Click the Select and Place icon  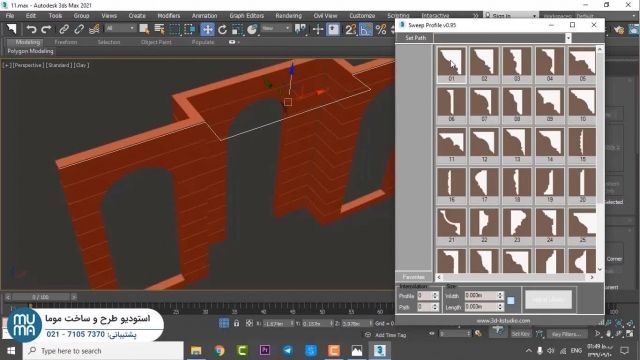252,29
